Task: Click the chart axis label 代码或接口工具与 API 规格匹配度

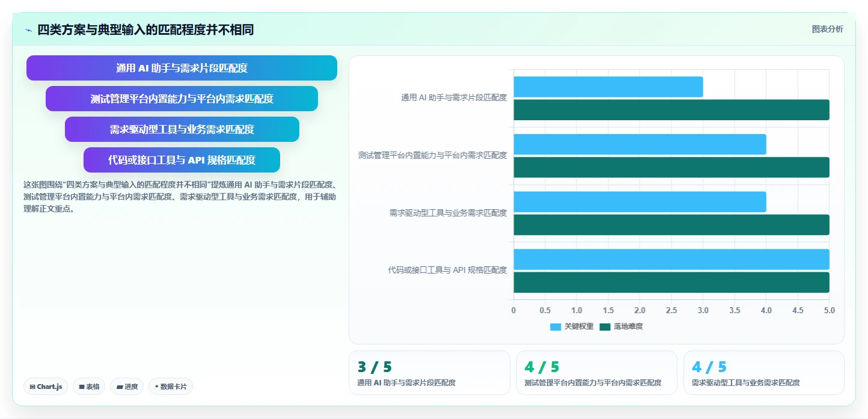Action: pos(447,271)
